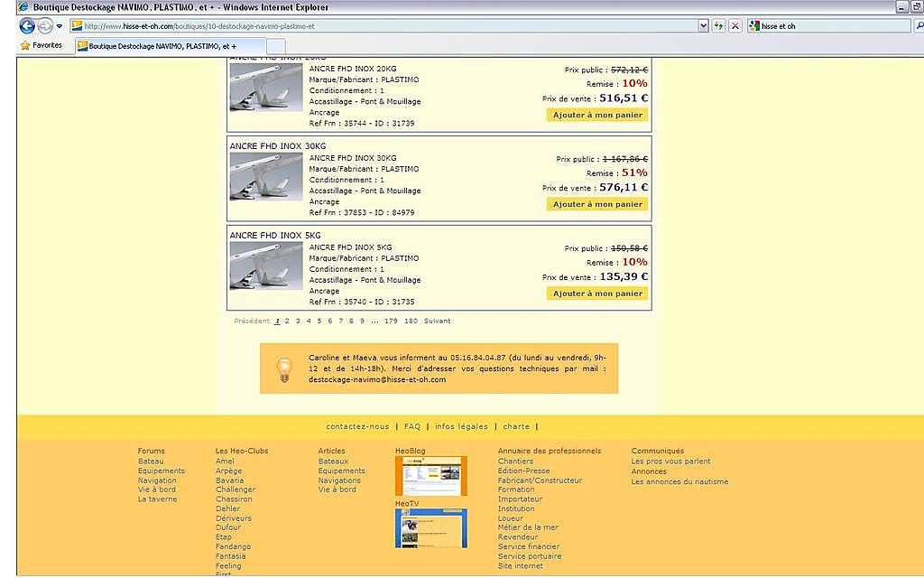Click the destockage-navimo@hisse-et-oh.com email address
Viewport: 924px width, 578px height.
tap(377, 380)
